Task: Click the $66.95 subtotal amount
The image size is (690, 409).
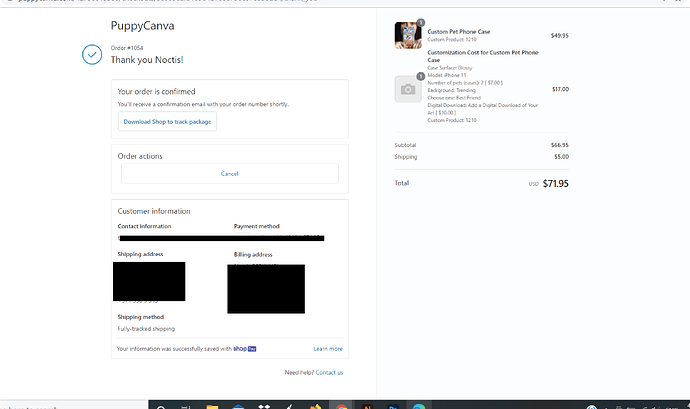Action: pos(560,145)
